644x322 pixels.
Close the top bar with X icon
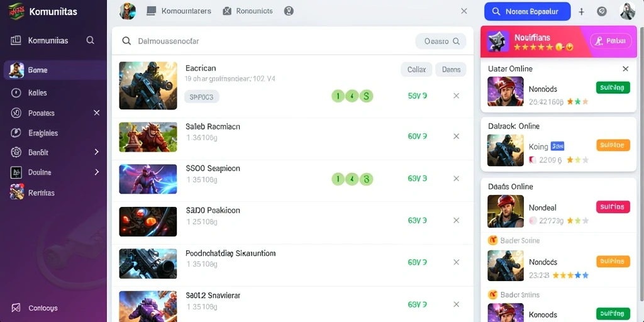click(464, 11)
